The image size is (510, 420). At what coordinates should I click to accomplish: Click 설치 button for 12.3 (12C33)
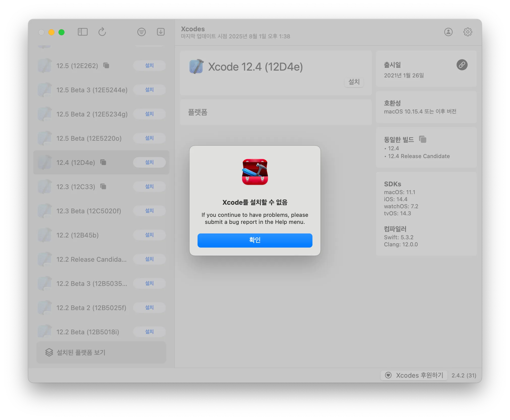pyautogui.click(x=149, y=187)
